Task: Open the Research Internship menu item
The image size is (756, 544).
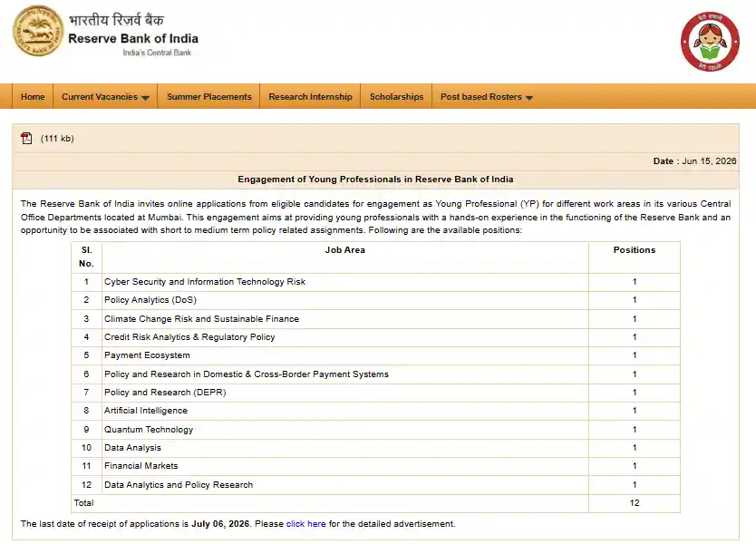Action: point(311,96)
